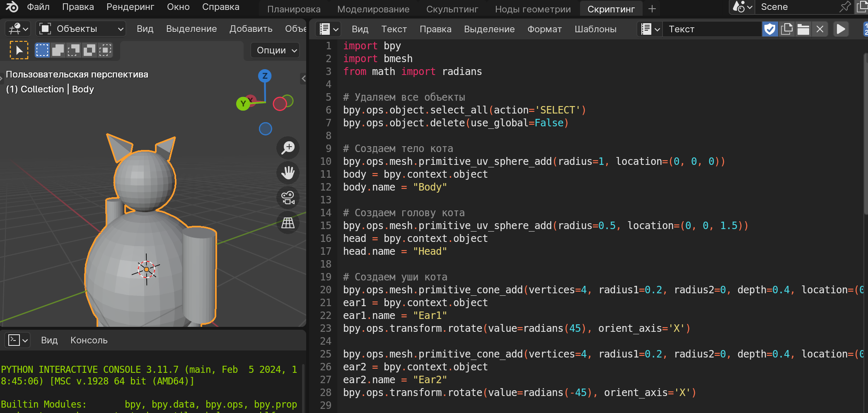868x413 pixels.
Task: Enable extend selection mode icon
Action: [58, 50]
